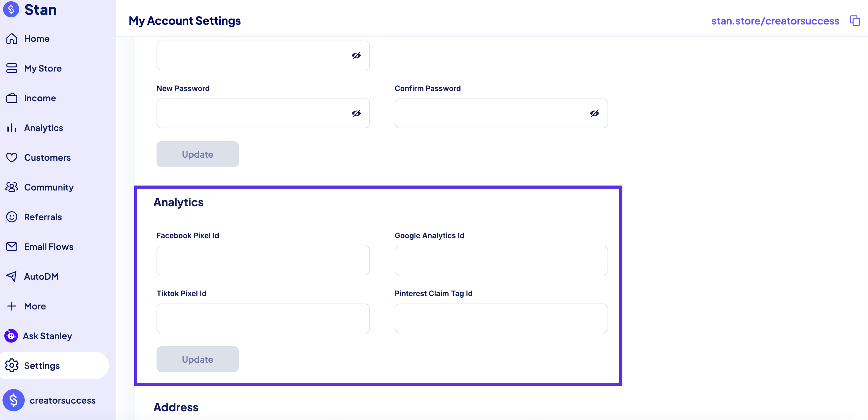Select the Income wallet icon
This screenshot has width=868, height=420.
point(12,98)
